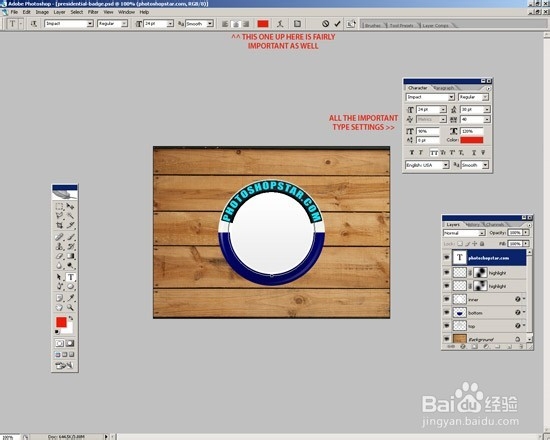This screenshot has width=550, height=440.
Task: Hide the Background layer
Action: (447, 339)
